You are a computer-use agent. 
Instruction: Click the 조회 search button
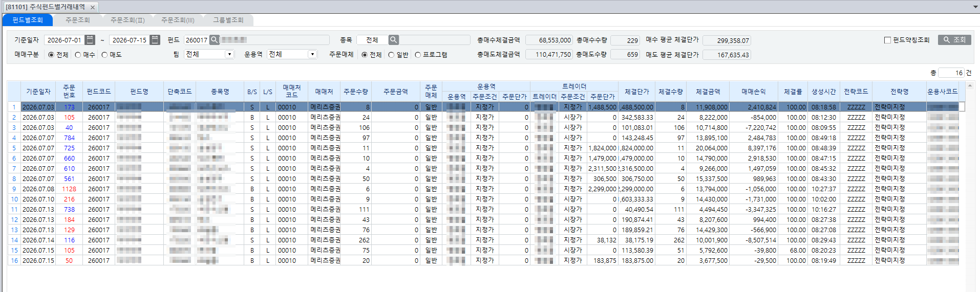pyautogui.click(x=954, y=40)
